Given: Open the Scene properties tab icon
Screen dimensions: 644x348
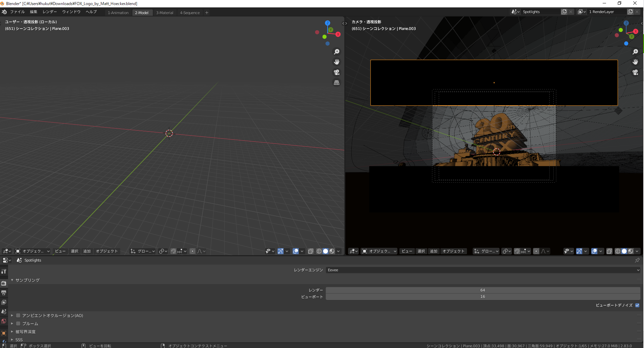Looking at the screenshot, I should click(x=4, y=312).
